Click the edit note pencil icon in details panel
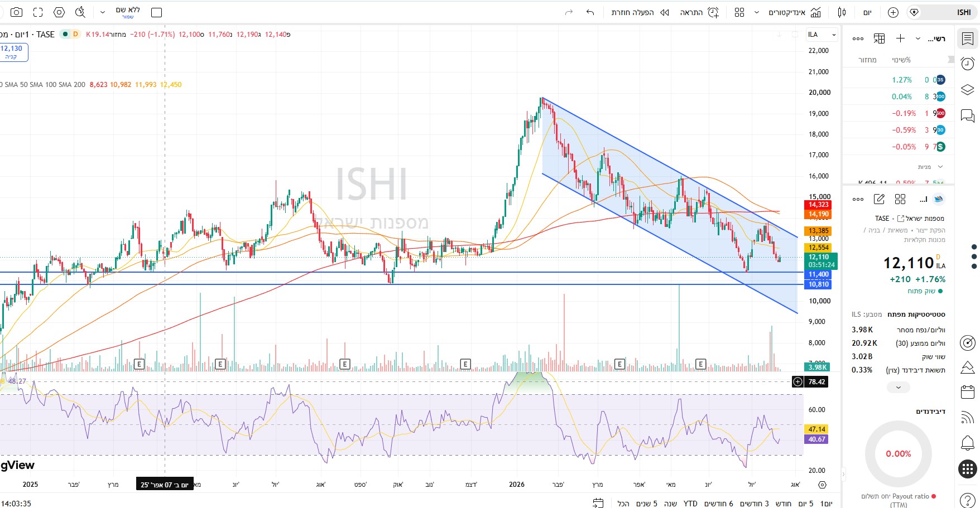Screen dimensions: 980x508 click(x=879, y=199)
